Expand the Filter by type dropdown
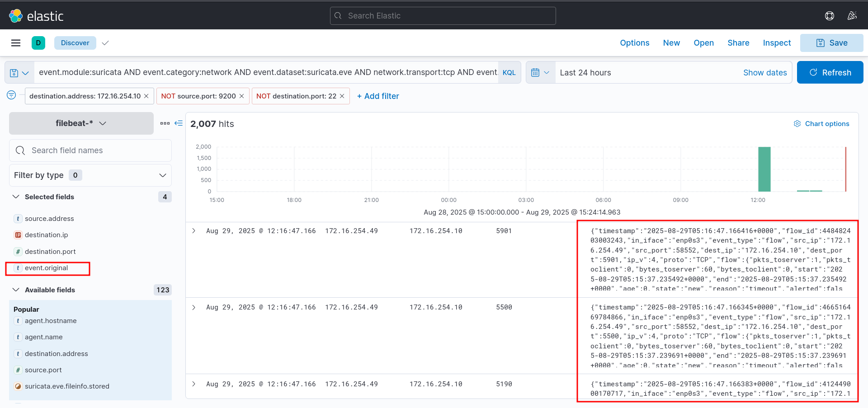Screen dimensions: 868x408 pyautogui.click(x=90, y=175)
